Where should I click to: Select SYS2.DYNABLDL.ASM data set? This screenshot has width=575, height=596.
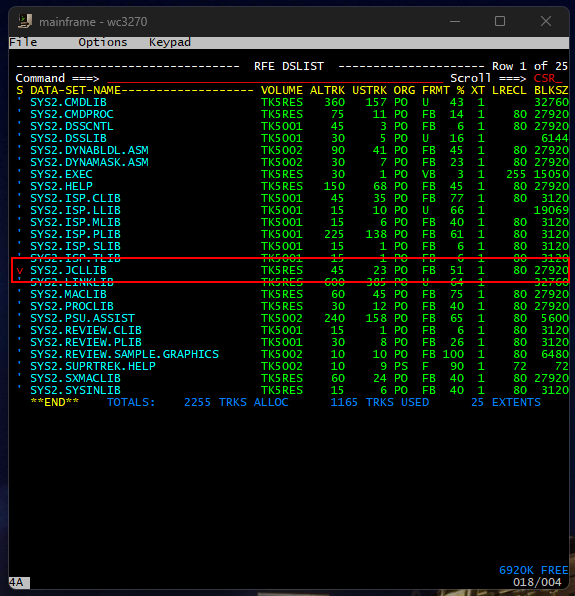89,150
